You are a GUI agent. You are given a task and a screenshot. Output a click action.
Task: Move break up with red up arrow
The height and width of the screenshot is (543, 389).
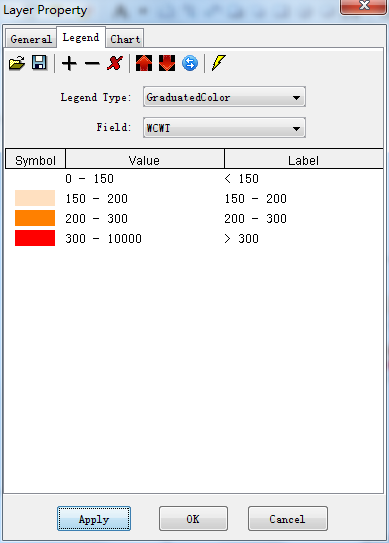click(144, 63)
